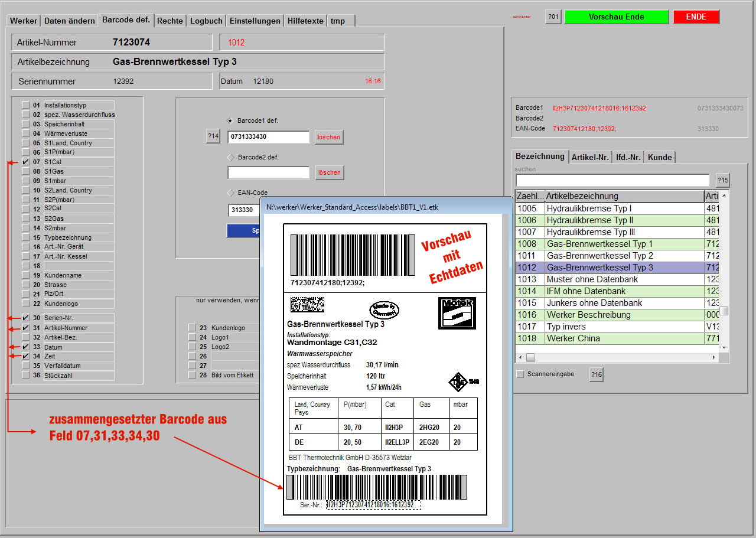Click the vertical scrollbar of article list
Screen dimensions: 756x538
click(724, 272)
